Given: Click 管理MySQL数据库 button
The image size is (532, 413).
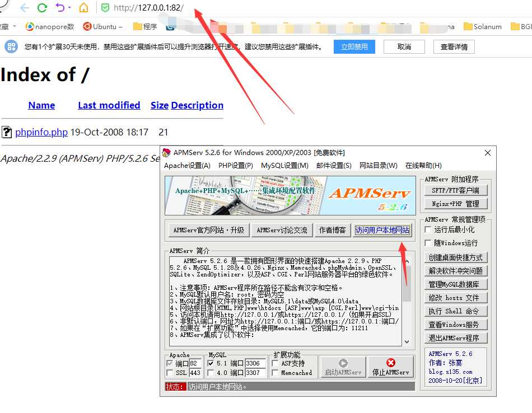Looking at the screenshot, I should [456, 284].
